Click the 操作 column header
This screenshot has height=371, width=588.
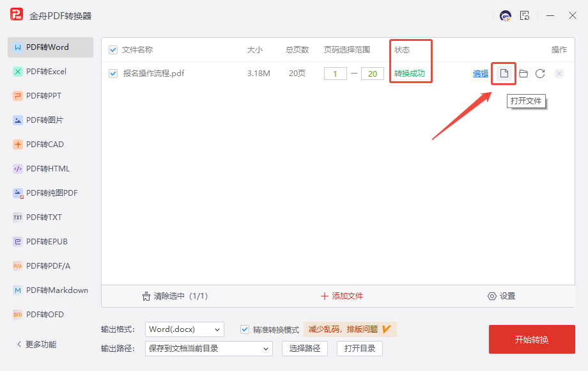[559, 49]
